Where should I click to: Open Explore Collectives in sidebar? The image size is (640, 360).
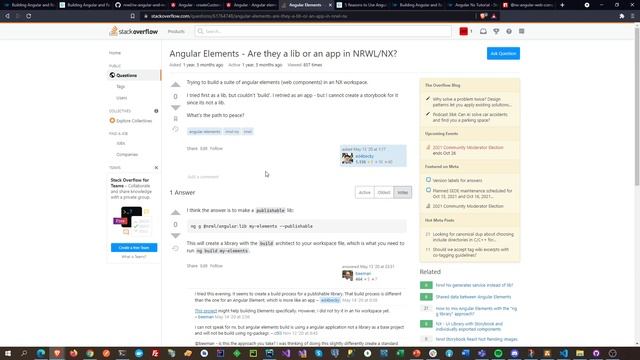coord(131,121)
